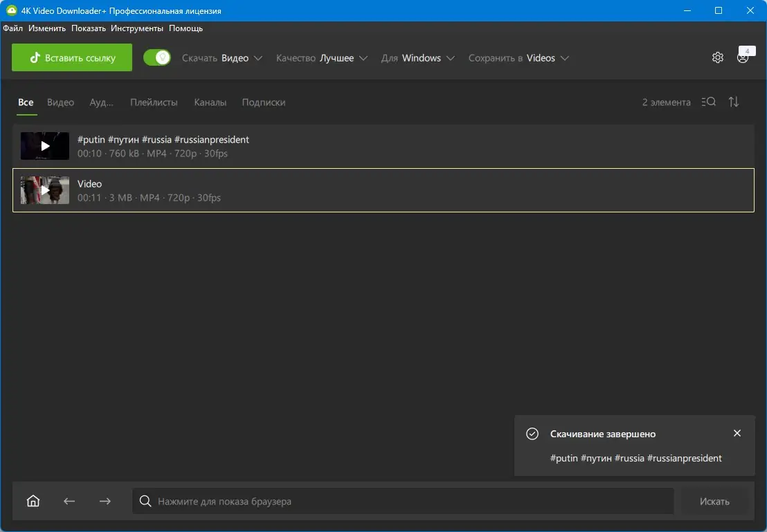Select the #putin #путин #russia title
This screenshot has height=532, width=767.
pyautogui.click(x=163, y=139)
